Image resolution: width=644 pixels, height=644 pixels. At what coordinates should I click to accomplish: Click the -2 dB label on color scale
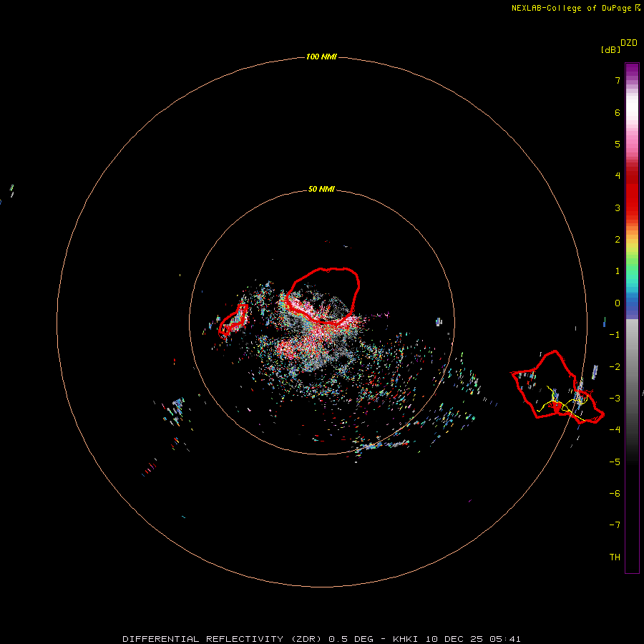615,367
